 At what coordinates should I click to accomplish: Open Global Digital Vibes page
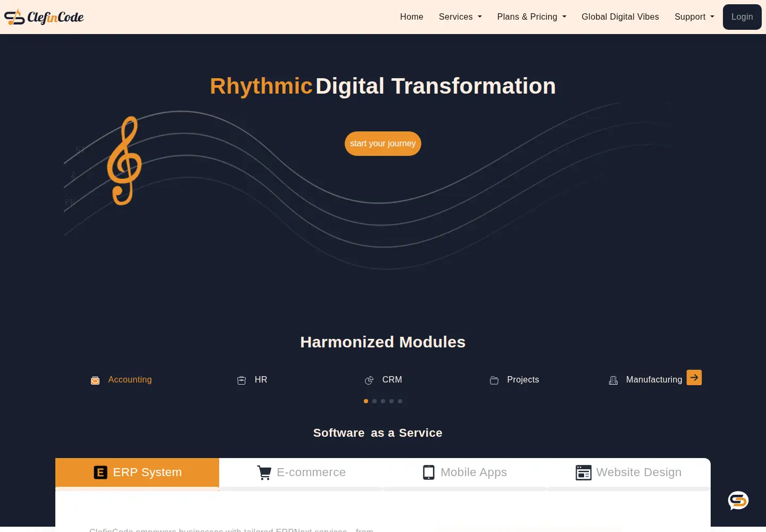620,17
